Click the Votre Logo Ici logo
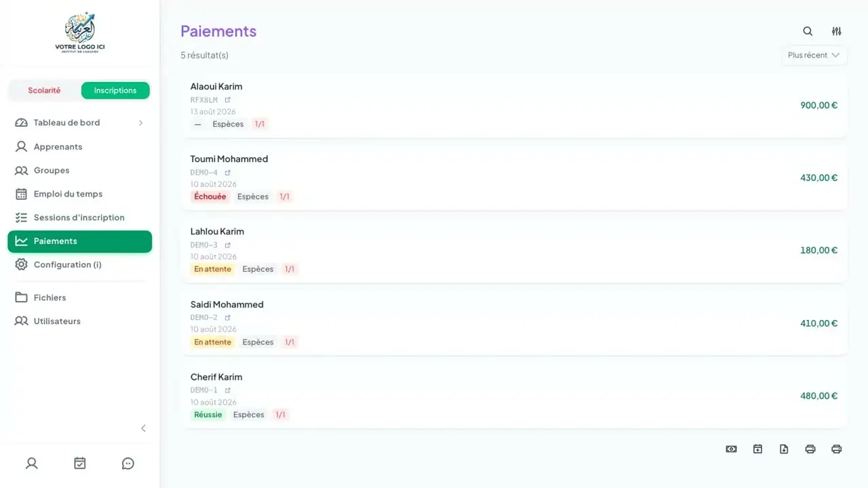Screen dimensions: 868x488 coord(80,33)
